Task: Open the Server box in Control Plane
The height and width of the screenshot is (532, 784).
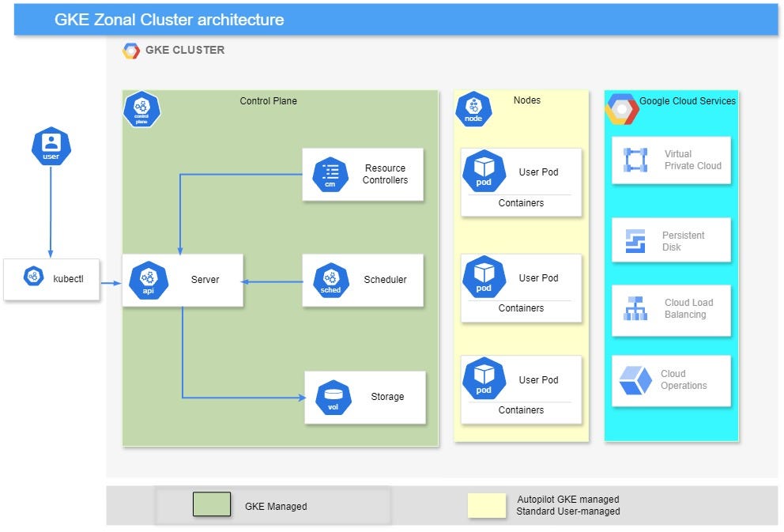Action: coord(204,280)
